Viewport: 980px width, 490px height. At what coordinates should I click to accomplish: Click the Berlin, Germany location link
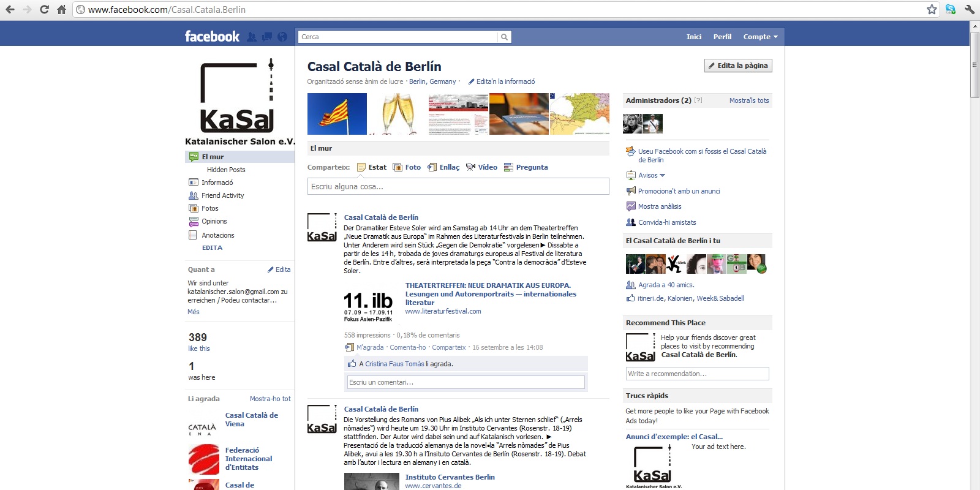[432, 81]
